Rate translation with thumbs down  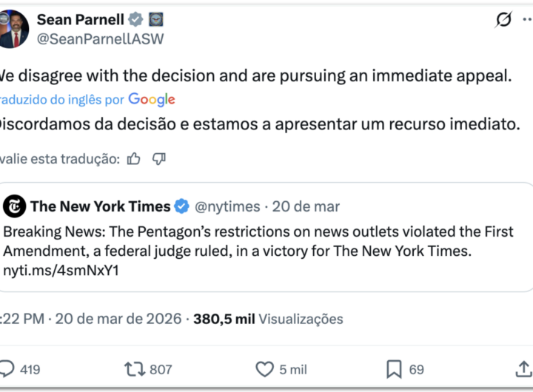point(158,158)
